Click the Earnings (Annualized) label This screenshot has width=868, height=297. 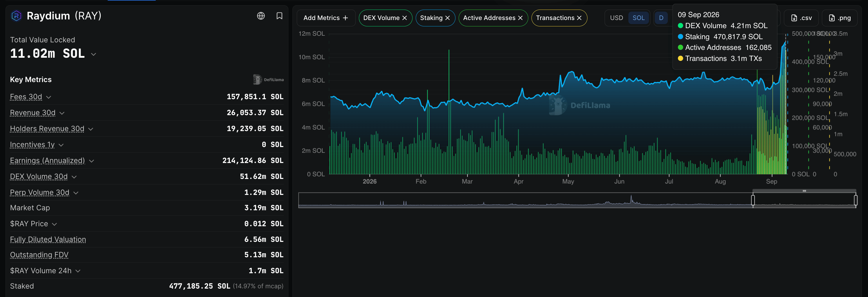pos(48,161)
